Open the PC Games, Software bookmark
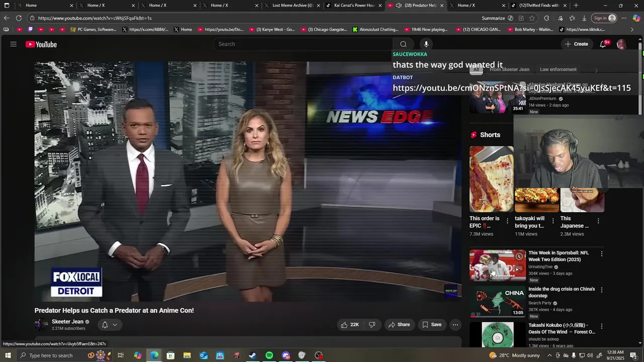This screenshot has height=362, width=644. pos(93,30)
